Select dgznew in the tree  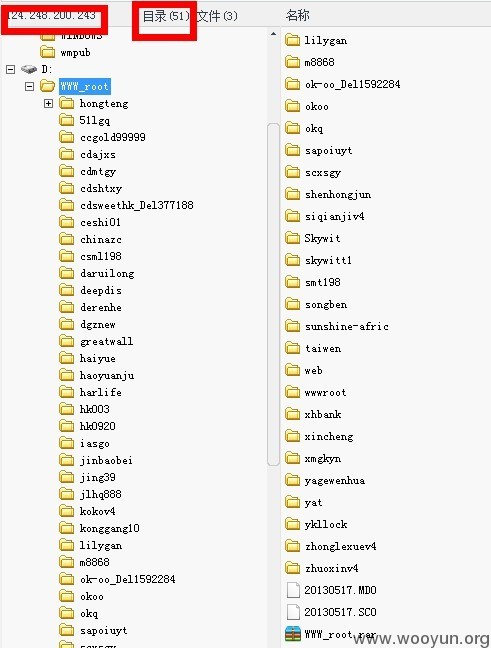coord(98,324)
